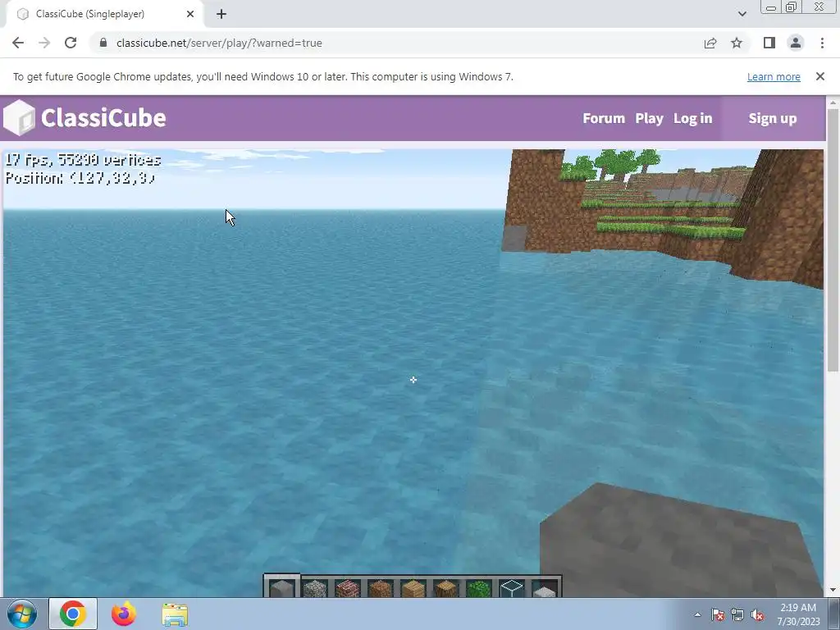Select the glass block in hotbar
This screenshot has height=630, width=840.
pos(512,588)
